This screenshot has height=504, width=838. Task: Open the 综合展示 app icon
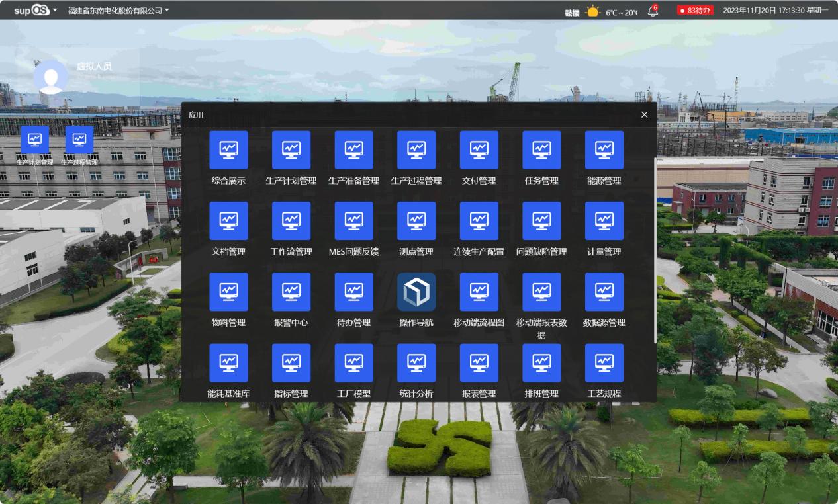(x=228, y=150)
